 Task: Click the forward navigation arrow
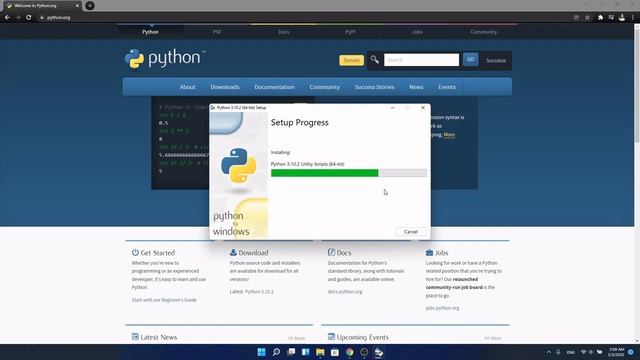tap(18, 18)
